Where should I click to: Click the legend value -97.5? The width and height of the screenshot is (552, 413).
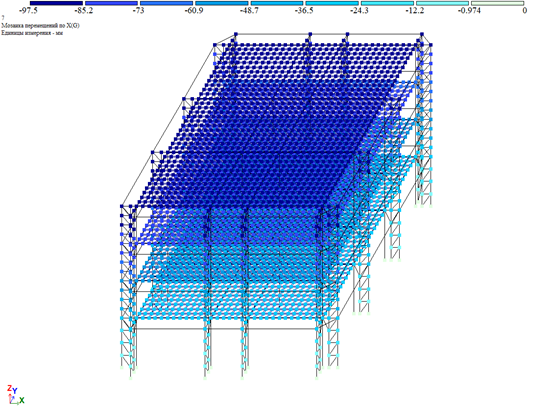point(29,11)
